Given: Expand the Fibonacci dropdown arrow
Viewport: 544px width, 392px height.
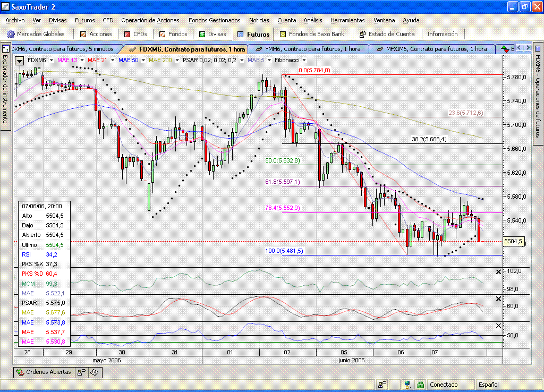Looking at the screenshot, I should (x=304, y=60).
